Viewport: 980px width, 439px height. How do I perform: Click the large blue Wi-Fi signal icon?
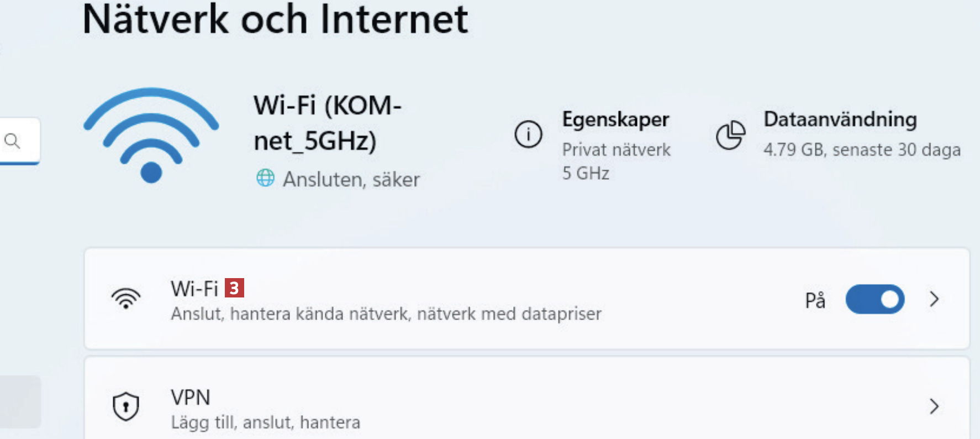pos(151,135)
